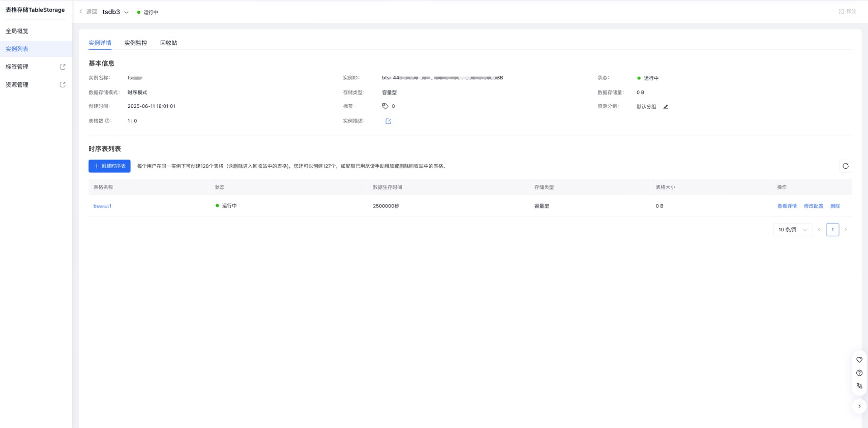Click the phone contact icon in floating toolbar

859,386
